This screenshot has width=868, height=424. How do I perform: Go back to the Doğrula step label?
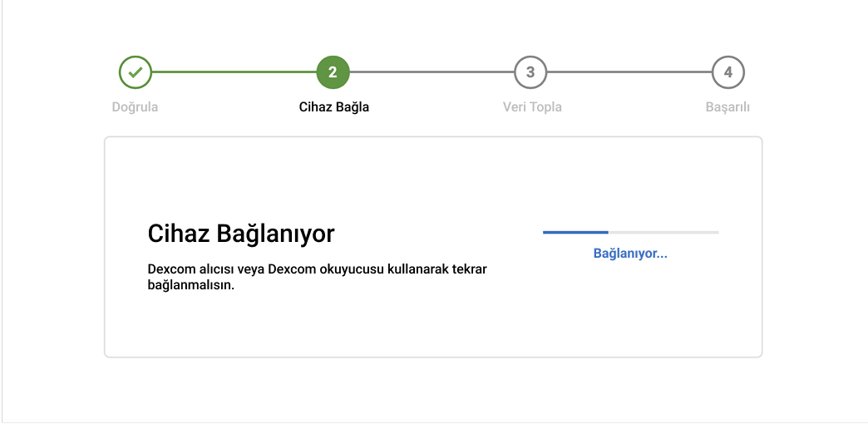(135, 107)
